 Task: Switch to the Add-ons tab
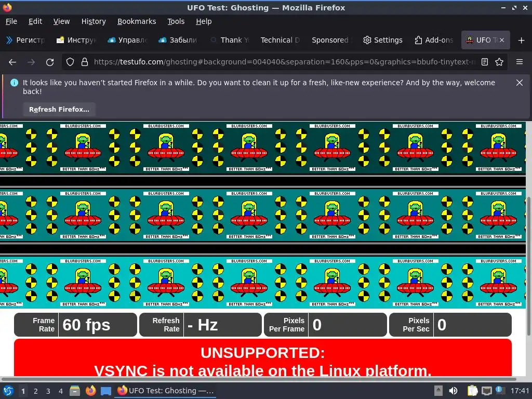434,40
